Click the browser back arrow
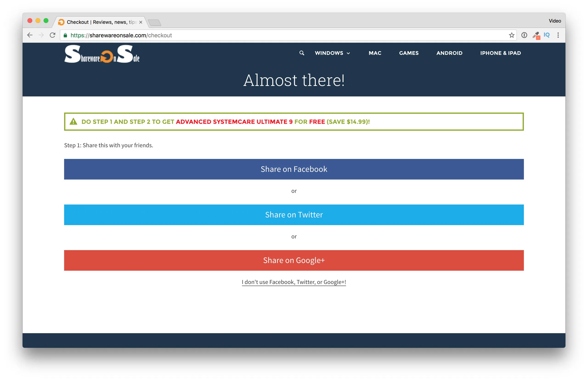 (x=30, y=35)
